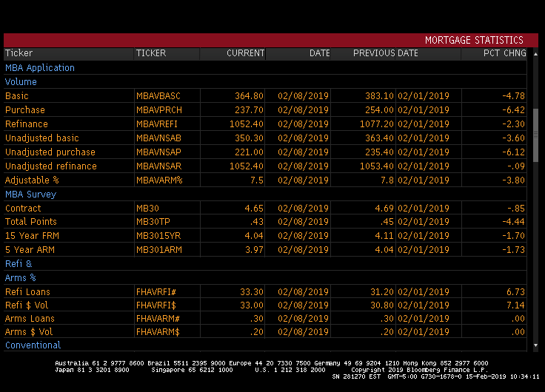This screenshot has height=392, width=545.
Task: Click ticker MBAVPRCH
Action: pos(159,110)
